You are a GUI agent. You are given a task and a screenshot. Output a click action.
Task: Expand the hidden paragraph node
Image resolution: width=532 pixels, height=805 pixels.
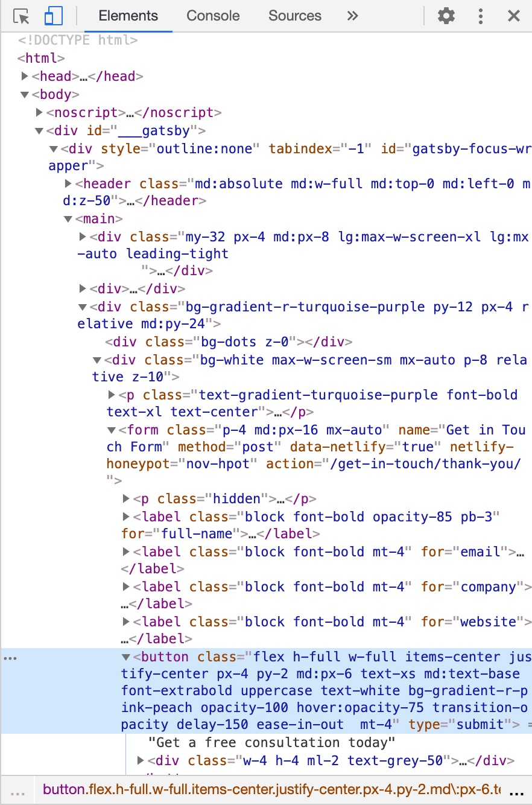125,498
